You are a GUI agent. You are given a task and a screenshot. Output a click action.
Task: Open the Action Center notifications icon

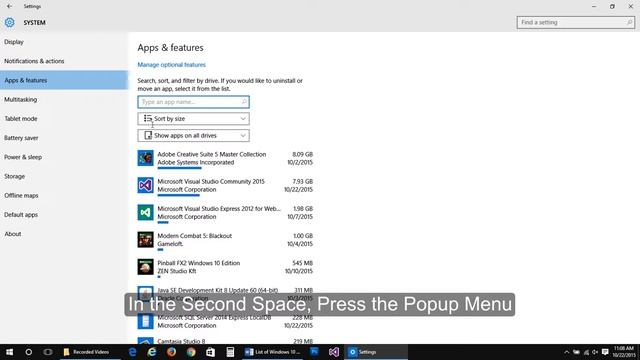[x=605, y=352]
